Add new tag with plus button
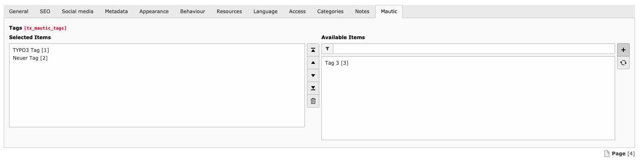The image size is (644, 164). pos(623,50)
